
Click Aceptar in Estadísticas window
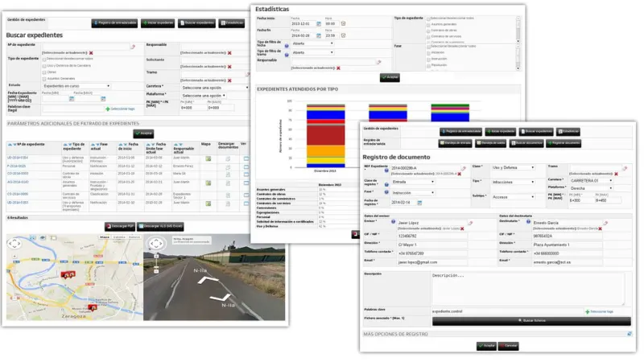tap(390, 77)
